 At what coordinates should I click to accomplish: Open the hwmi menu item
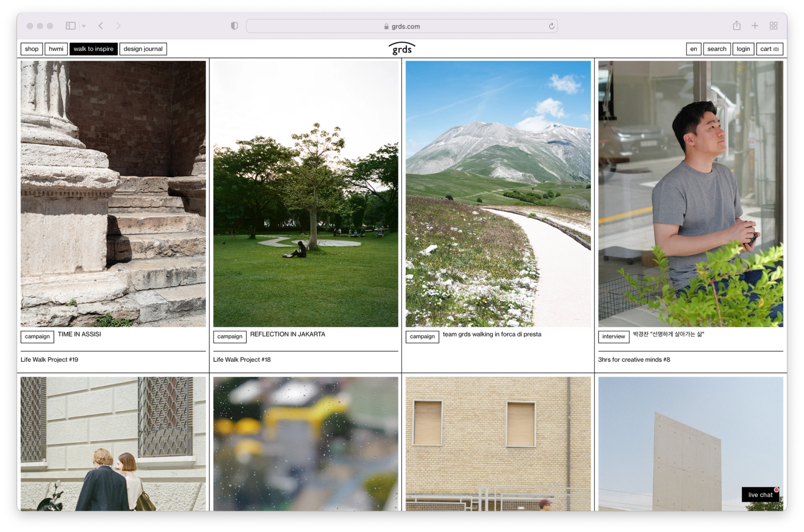[x=56, y=49]
